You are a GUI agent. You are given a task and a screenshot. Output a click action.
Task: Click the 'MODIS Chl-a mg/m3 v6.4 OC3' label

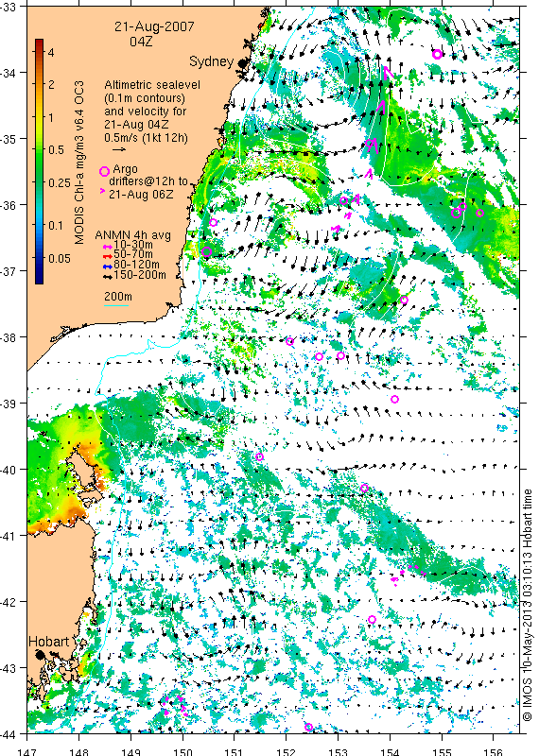(x=79, y=163)
